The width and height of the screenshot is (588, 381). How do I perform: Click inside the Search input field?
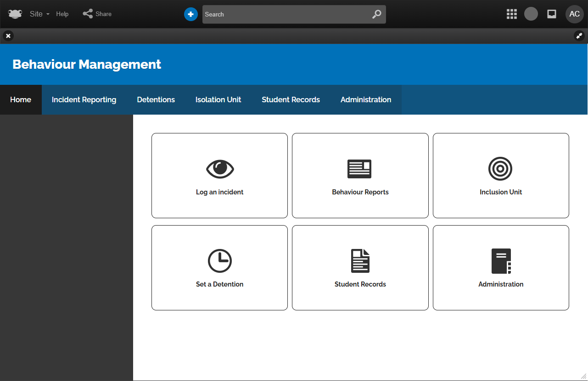285,14
